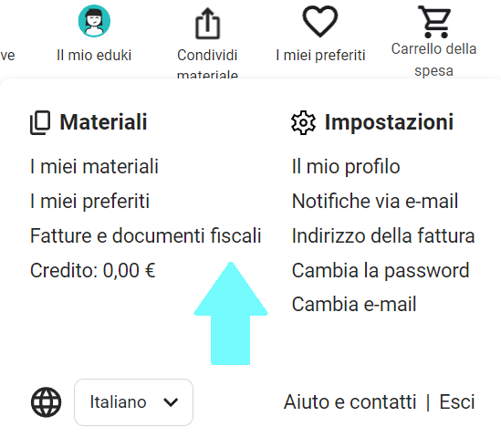Image resolution: width=501 pixels, height=448 pixels.
Task: Open Il mio profilo settings
Action: pos(346,166)
